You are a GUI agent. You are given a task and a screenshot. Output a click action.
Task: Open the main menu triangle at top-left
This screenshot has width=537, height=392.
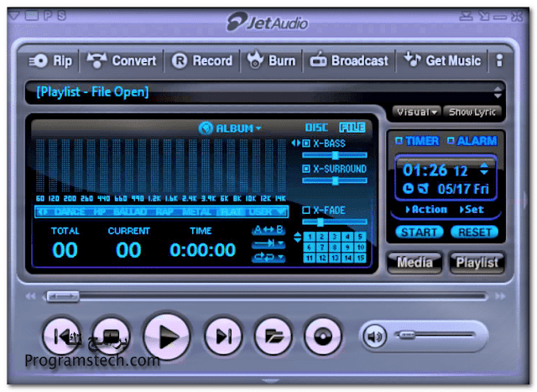tap(13, 15)
